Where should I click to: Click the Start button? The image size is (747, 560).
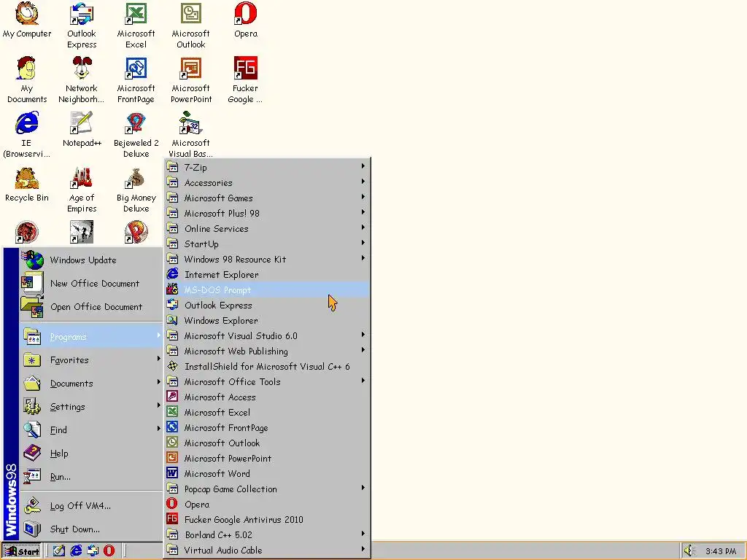[x=21, y=551]
